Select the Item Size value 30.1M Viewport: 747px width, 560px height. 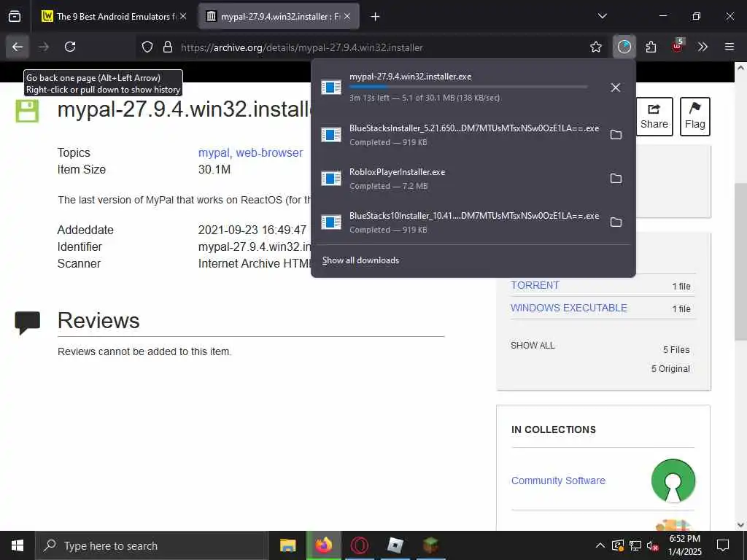214,169
